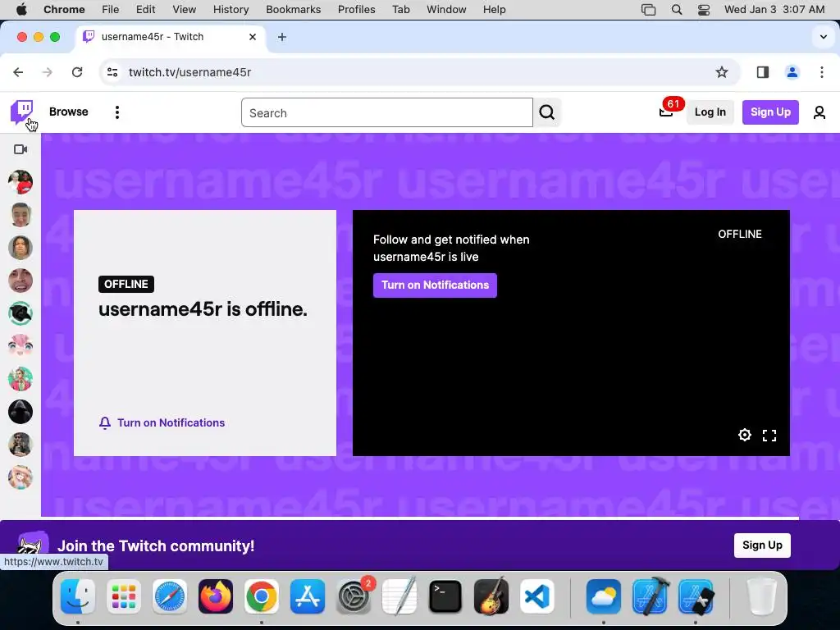Click Sign Up in the bottom banner

[x=762, y=546]
